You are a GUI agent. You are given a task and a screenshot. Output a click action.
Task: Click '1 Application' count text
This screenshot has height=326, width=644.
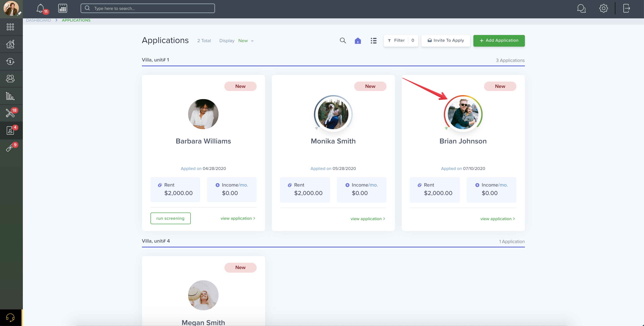pyautogui.click(x=512, y=242)
